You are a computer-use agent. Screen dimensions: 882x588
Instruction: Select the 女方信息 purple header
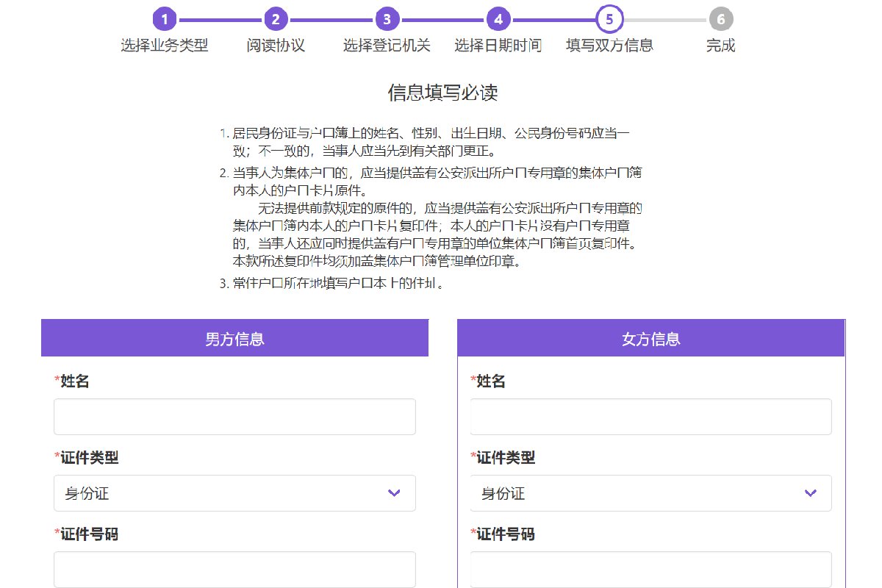[650, 339]
